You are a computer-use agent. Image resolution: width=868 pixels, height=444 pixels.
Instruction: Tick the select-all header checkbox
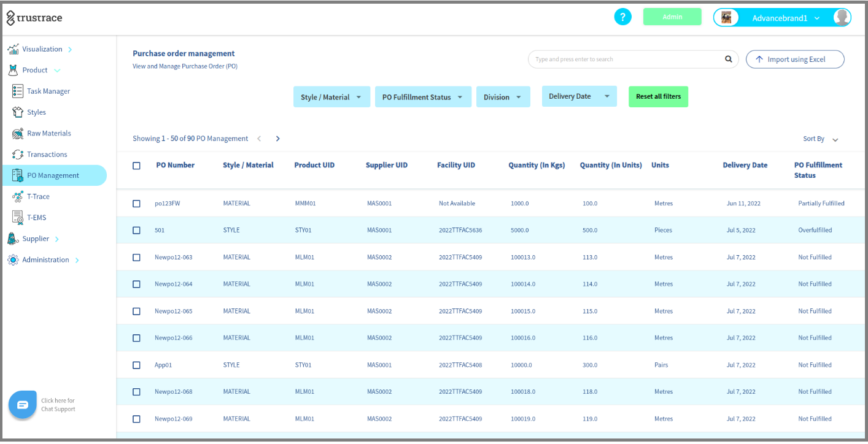136,166
